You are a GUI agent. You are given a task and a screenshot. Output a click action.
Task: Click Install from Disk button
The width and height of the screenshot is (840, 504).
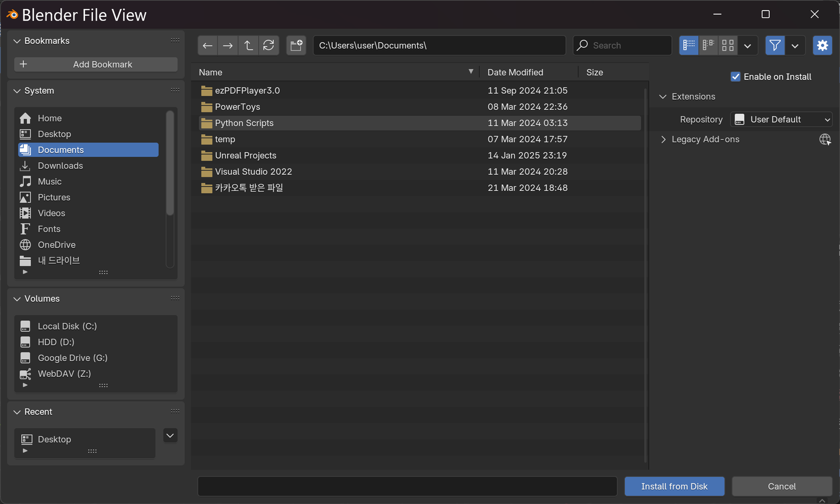click(675, 487)
